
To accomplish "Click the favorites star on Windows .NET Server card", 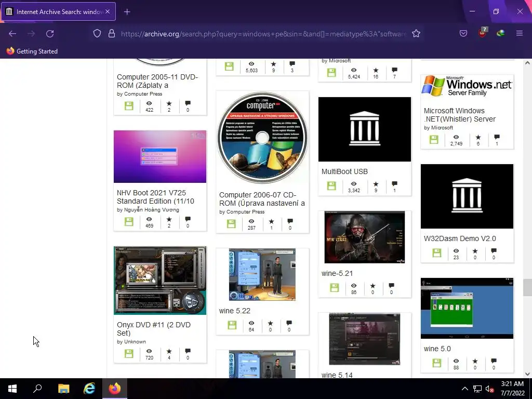I will point(478,137).
